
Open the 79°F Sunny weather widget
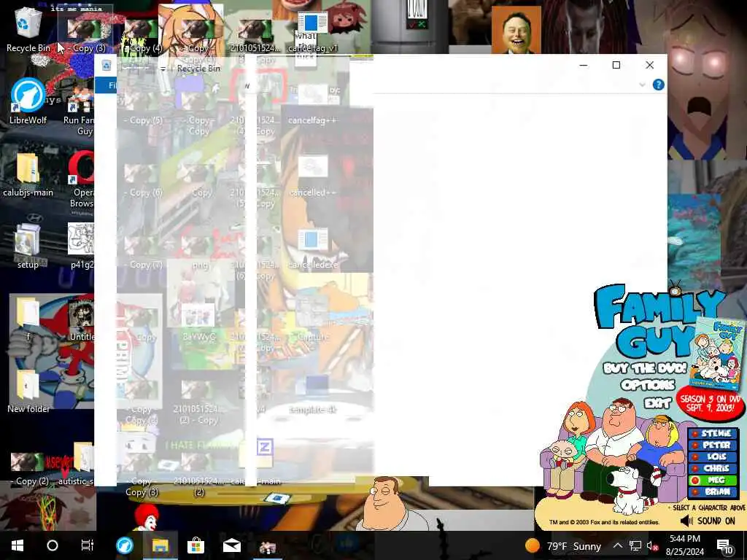[563, 545]
